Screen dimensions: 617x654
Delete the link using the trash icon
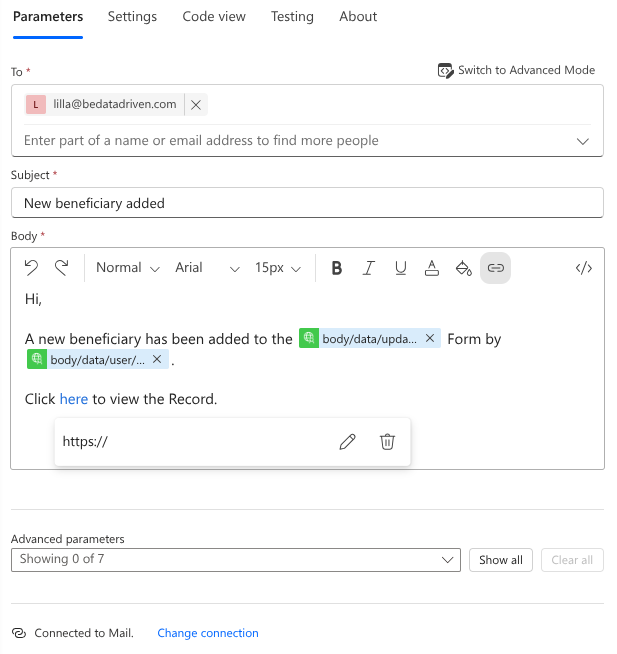coord(387,442)
